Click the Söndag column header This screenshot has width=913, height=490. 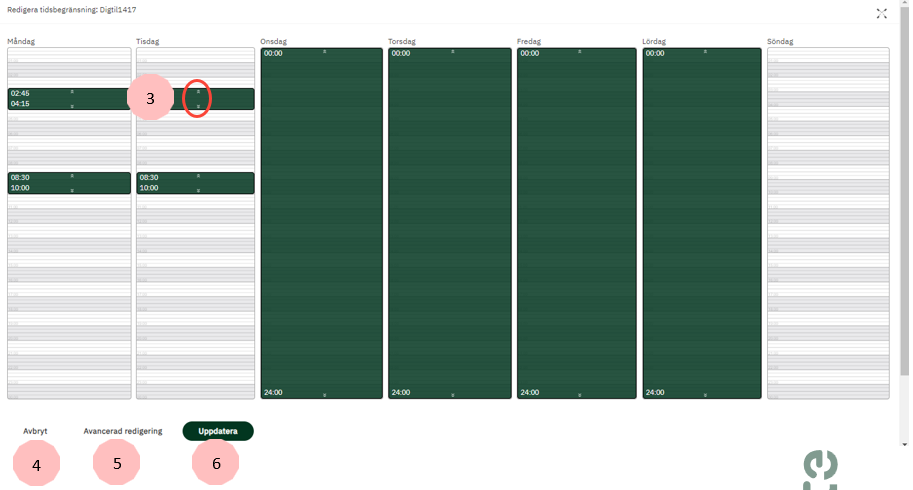780,41
